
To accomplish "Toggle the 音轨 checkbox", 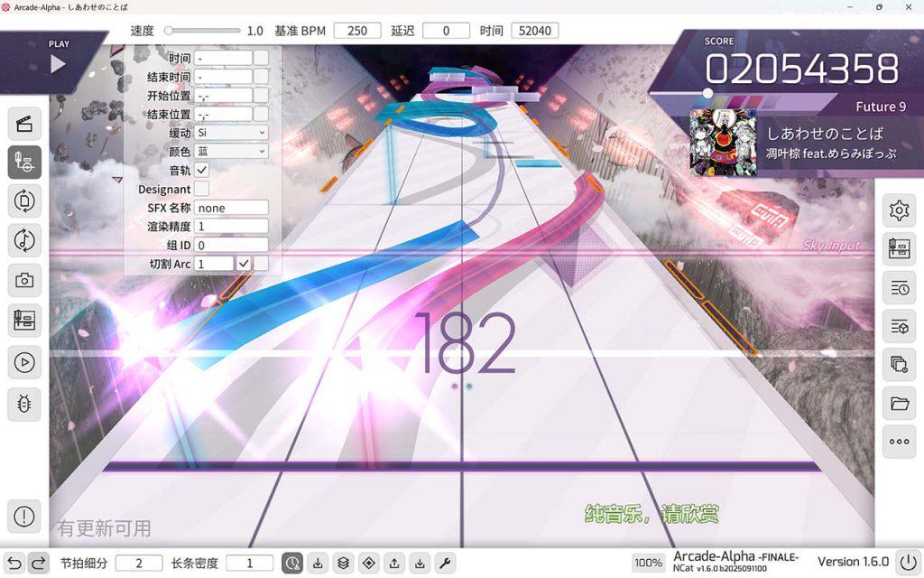I will pos(202,171).
